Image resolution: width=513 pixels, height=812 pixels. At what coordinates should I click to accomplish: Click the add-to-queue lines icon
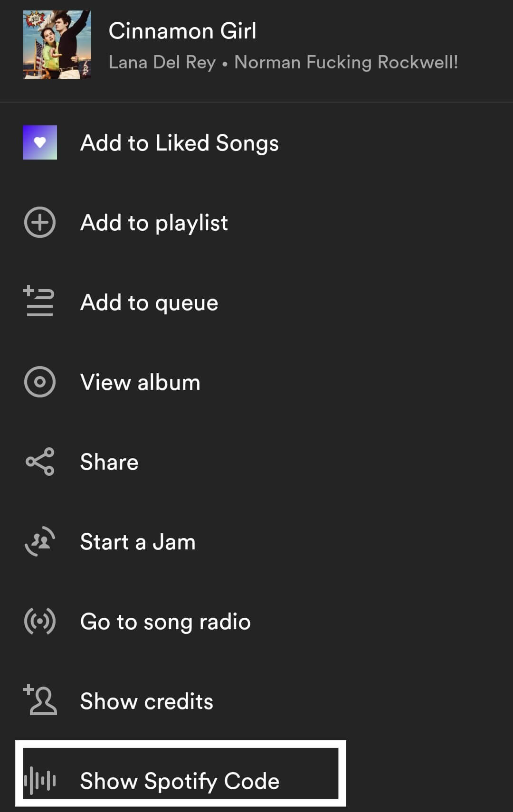point(39,302)
